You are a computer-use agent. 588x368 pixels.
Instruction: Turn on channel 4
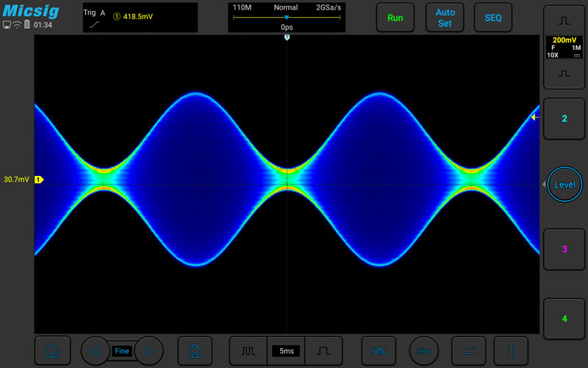tap(564, 318)
